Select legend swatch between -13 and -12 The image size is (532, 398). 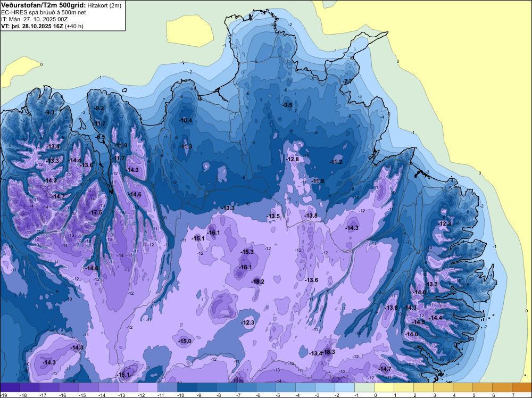(128, 387)
